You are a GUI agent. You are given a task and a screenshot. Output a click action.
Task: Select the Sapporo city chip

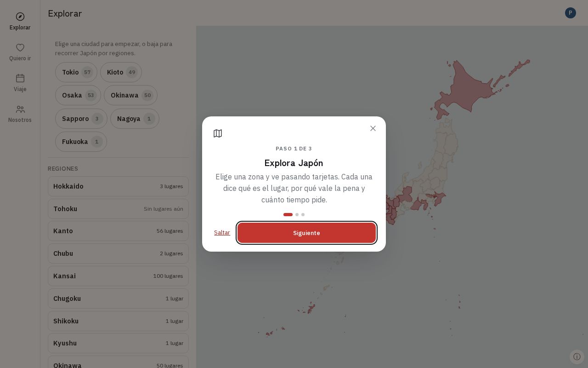[81, 119]
